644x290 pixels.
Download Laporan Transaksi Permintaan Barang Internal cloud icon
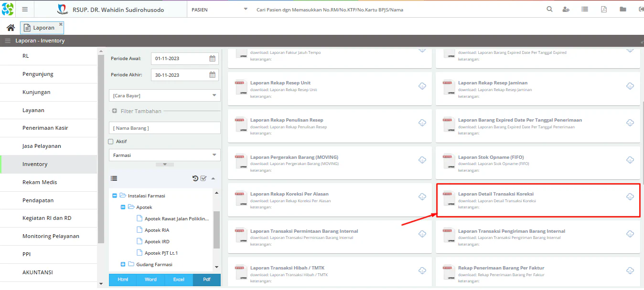point(422,234)
